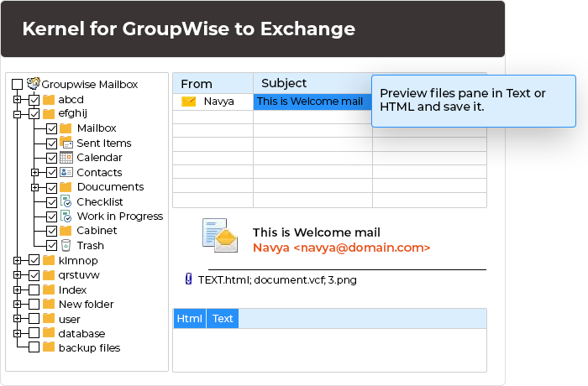Click the Contacts card icon
Screen dimensions: 588x386
(66, 172)
